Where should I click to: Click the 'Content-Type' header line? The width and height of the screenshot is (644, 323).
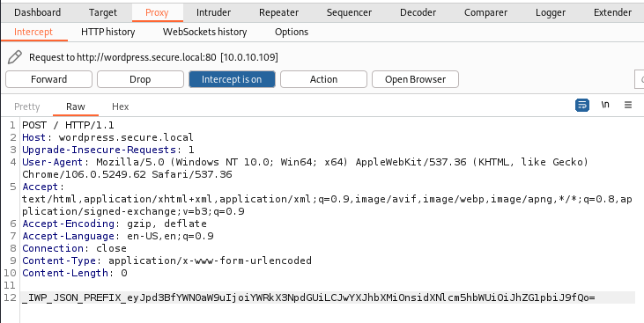(167, 261)
